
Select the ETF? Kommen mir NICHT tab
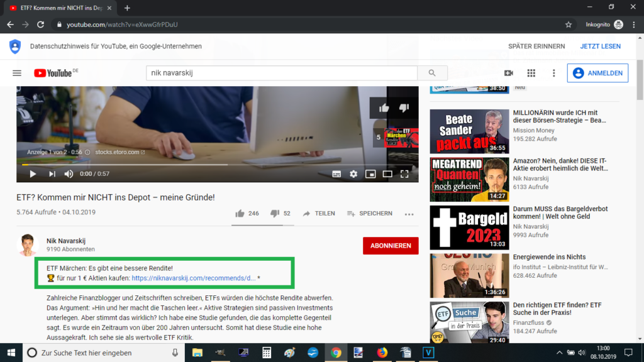click(x=60, y=8)
